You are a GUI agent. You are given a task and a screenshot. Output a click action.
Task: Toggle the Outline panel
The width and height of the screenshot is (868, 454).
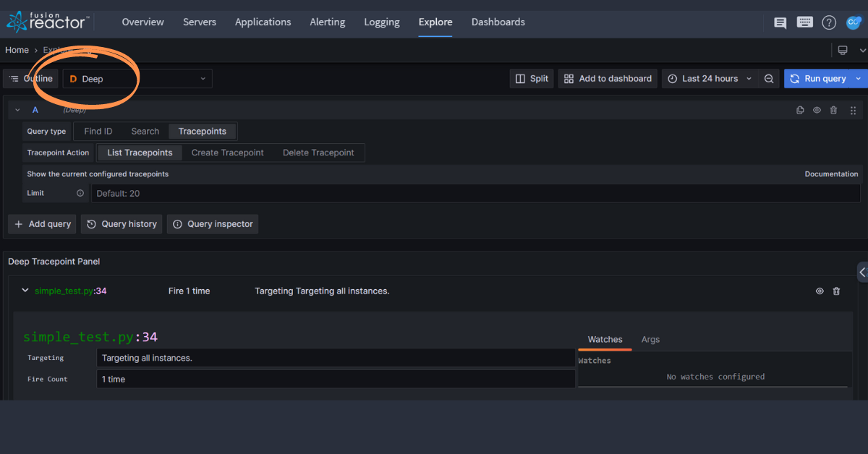30,78
